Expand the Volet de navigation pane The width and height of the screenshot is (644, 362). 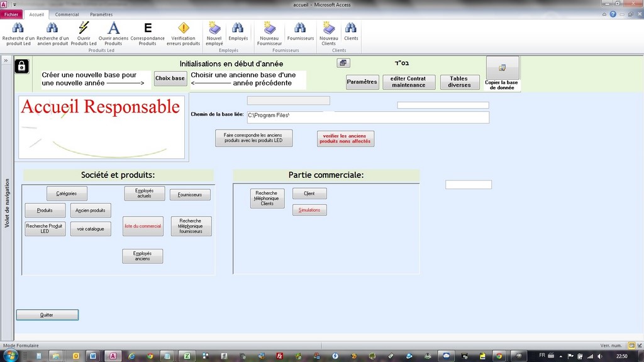pos(5,60)
